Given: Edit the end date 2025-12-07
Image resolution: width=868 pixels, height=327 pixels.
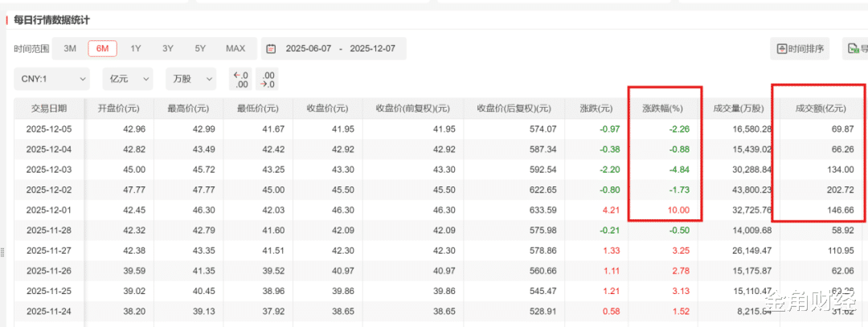Looking at the screenshot, I should 373,49.
